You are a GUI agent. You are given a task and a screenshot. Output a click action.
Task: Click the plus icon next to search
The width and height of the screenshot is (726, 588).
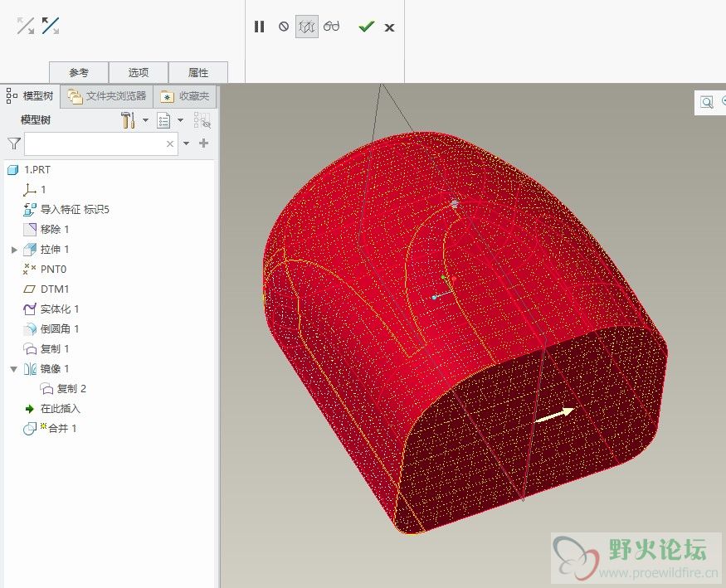tap(203, 143)
